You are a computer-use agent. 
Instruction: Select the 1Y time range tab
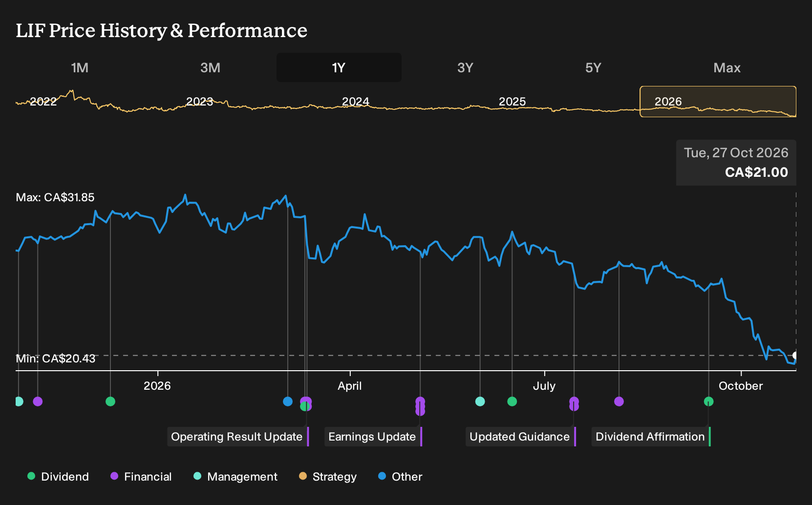pos(339,68)
